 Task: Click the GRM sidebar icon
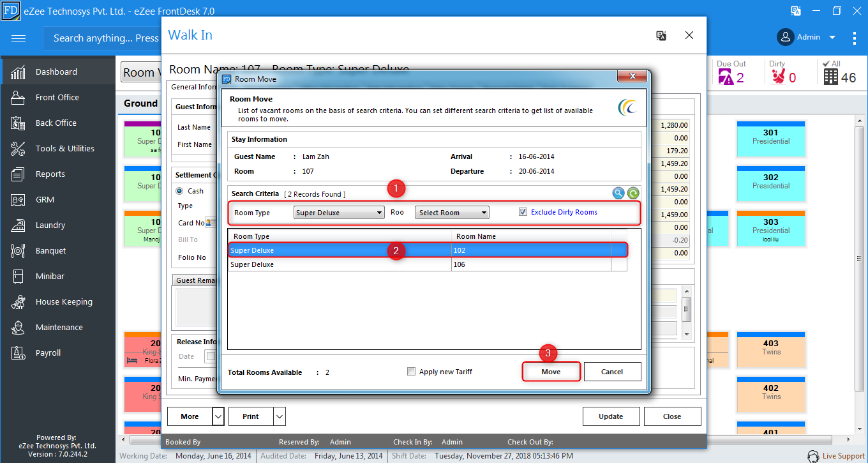18,200
